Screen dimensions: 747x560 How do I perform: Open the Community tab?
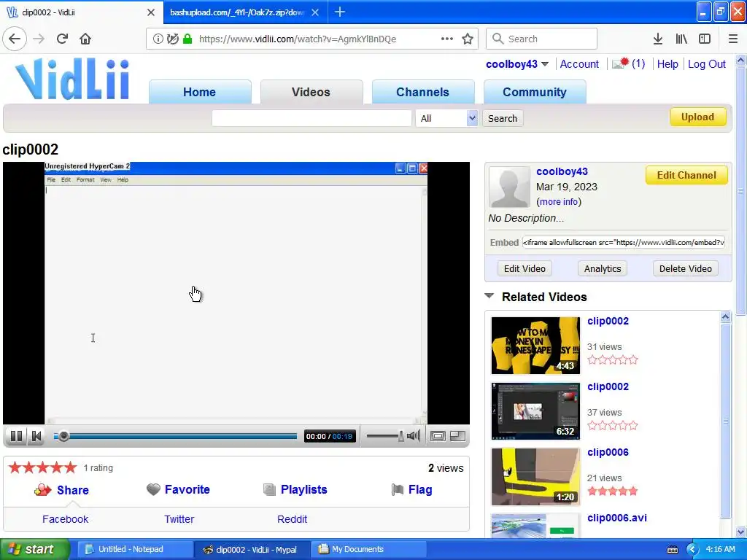535,92
